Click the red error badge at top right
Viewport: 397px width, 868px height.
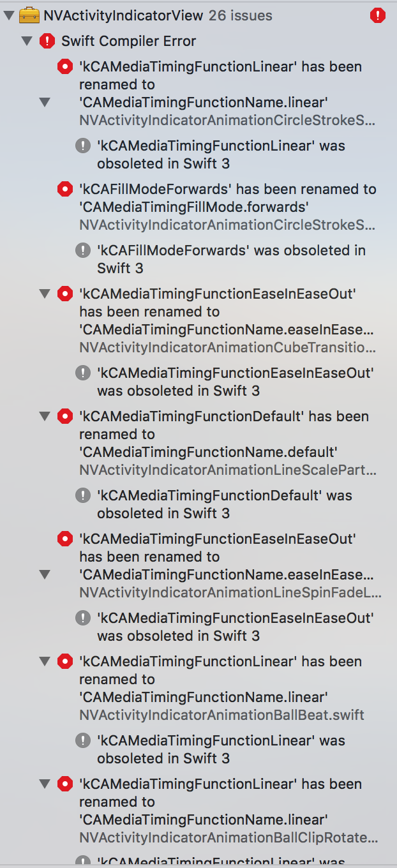click(377, 14)
